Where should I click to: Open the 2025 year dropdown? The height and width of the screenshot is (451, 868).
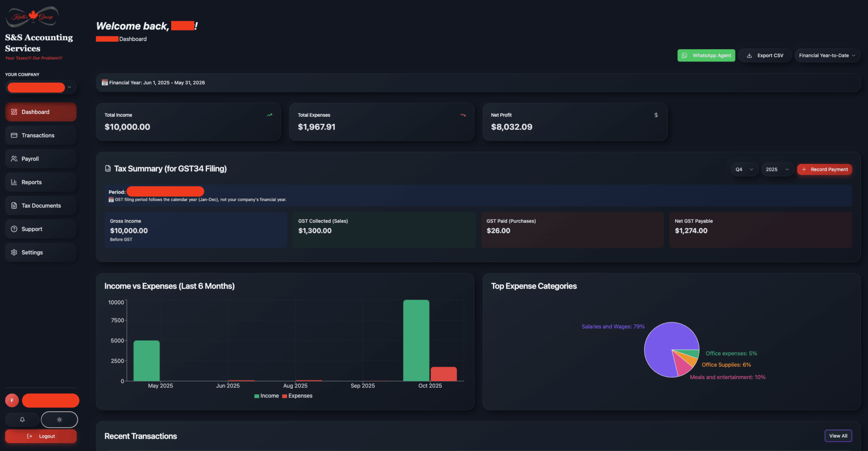pos(777,169)
